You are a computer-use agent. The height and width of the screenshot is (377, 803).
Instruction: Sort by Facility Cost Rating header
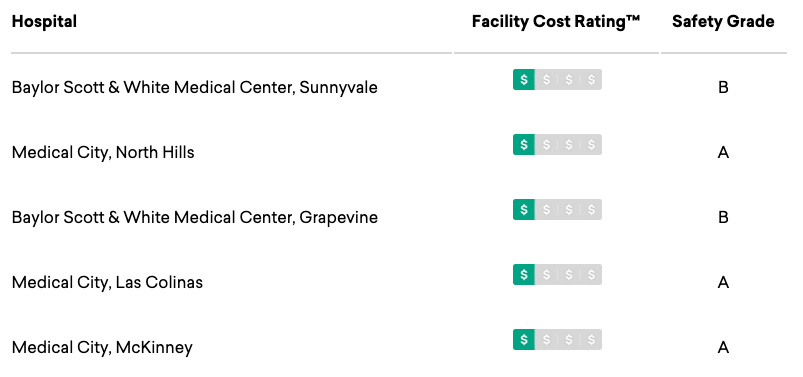pos(556,22)
